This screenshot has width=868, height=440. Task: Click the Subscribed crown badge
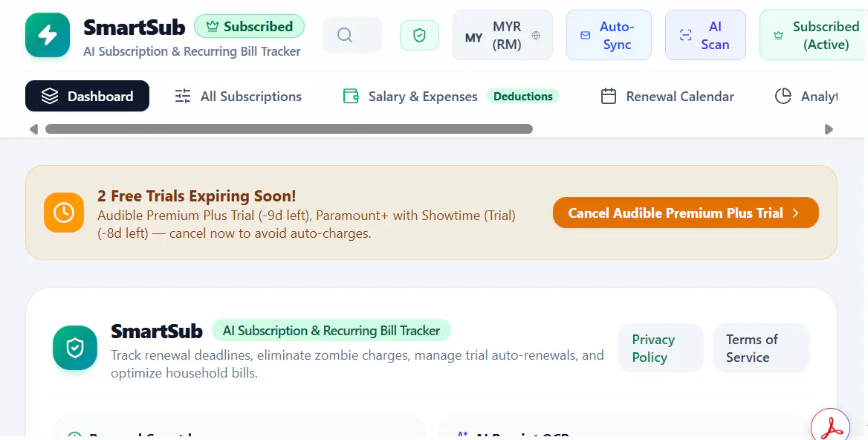249,27
